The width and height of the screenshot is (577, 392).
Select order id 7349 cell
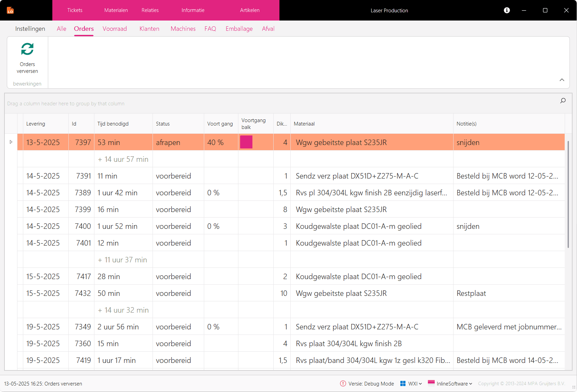(x=81, y=327)
